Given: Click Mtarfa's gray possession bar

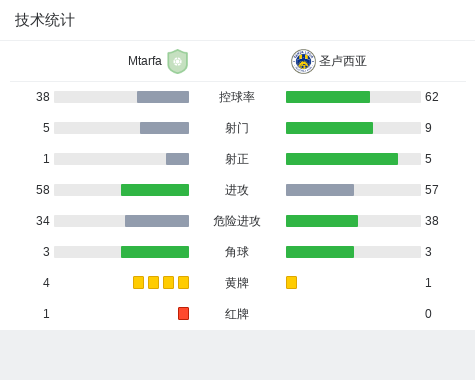Looking at the screenshot, I should tap(163, 97).
